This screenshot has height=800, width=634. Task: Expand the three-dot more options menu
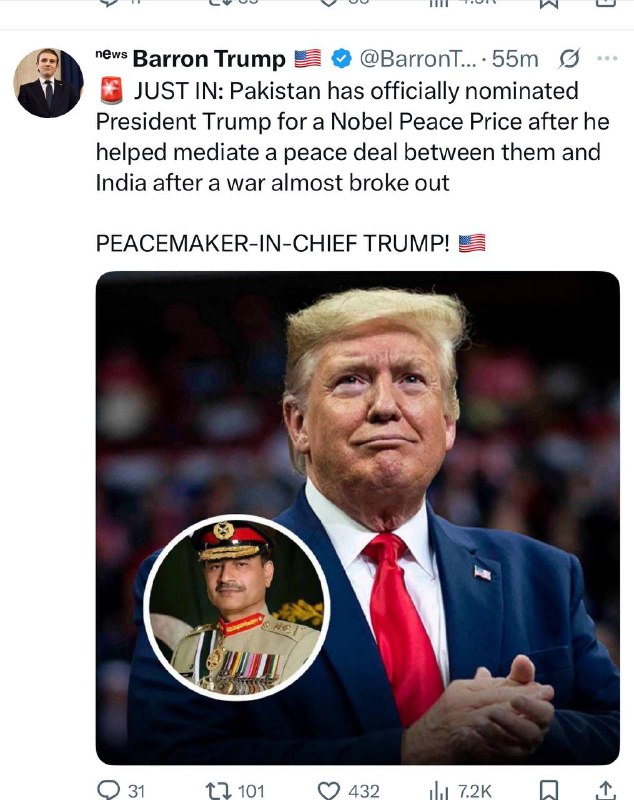tap(607, 59)
